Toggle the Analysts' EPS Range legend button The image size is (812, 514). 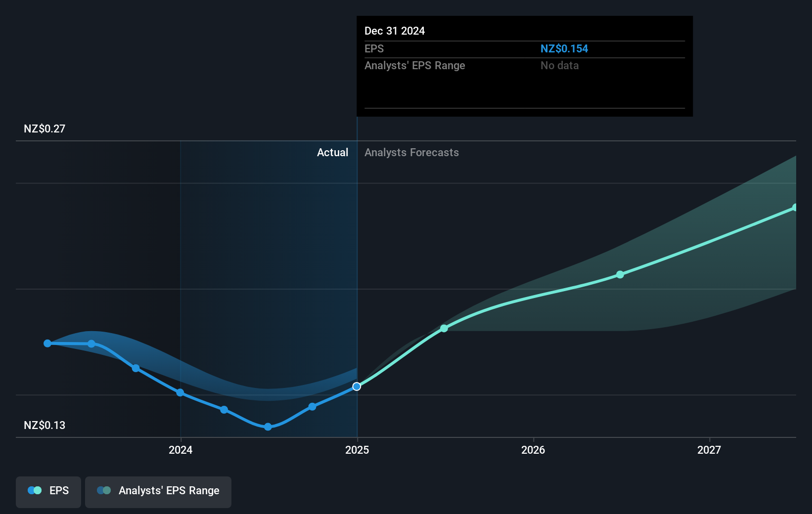click(x=158, y=492)
